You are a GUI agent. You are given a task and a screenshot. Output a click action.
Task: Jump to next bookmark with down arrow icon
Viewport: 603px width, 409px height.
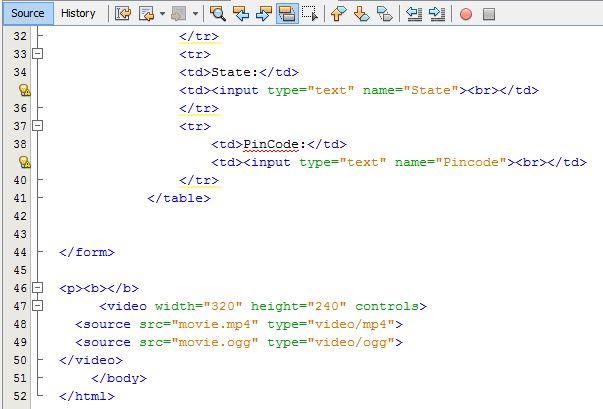pyautogui.click(x=361, y=14)
